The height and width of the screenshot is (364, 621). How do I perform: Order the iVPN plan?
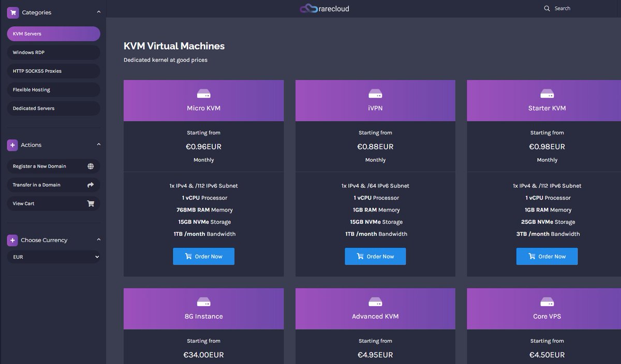(375, 256)
